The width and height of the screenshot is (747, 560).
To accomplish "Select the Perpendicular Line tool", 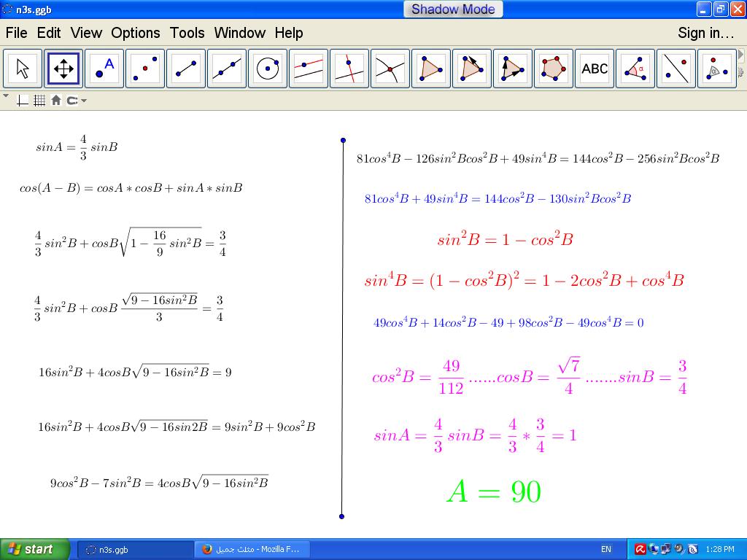I will (349, 69).
